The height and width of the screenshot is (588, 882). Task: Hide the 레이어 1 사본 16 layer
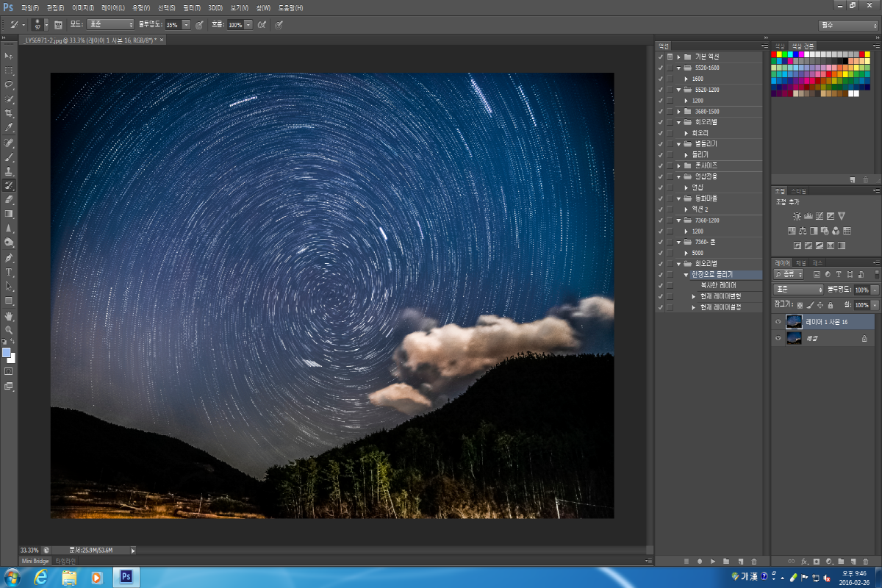(778, 321)
